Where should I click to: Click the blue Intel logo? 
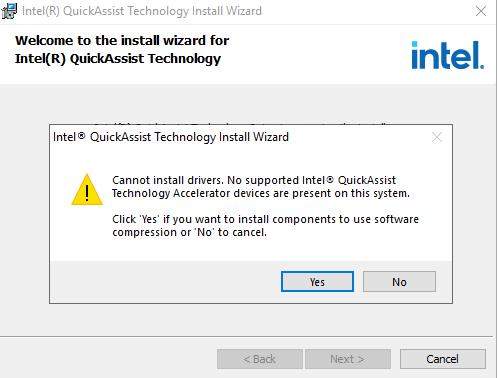point(448,55)
